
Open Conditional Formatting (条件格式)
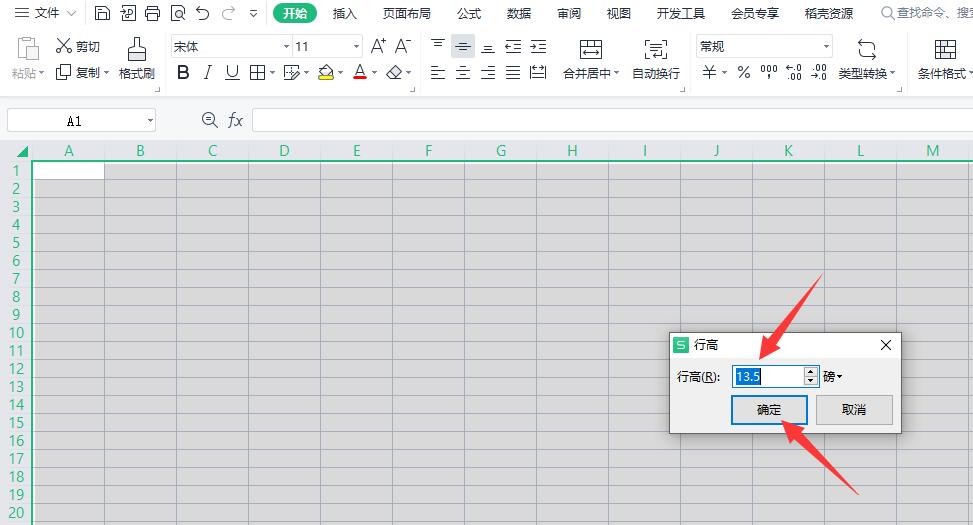click(x=944, y=60)
